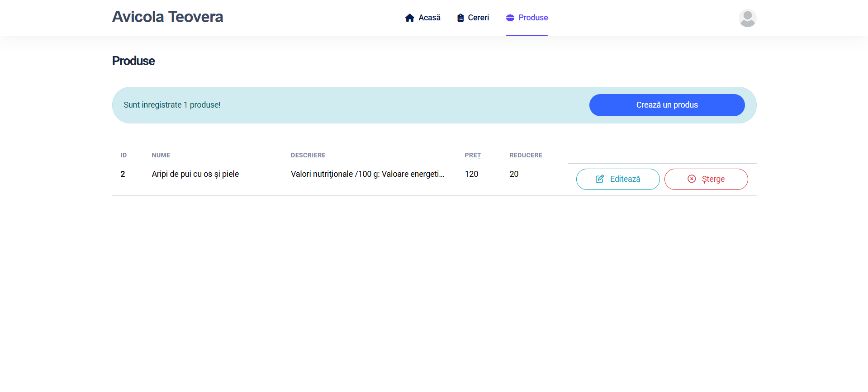Click the NUME column header
The height and width of the screenshot is (392, 868).
(161, 155)
